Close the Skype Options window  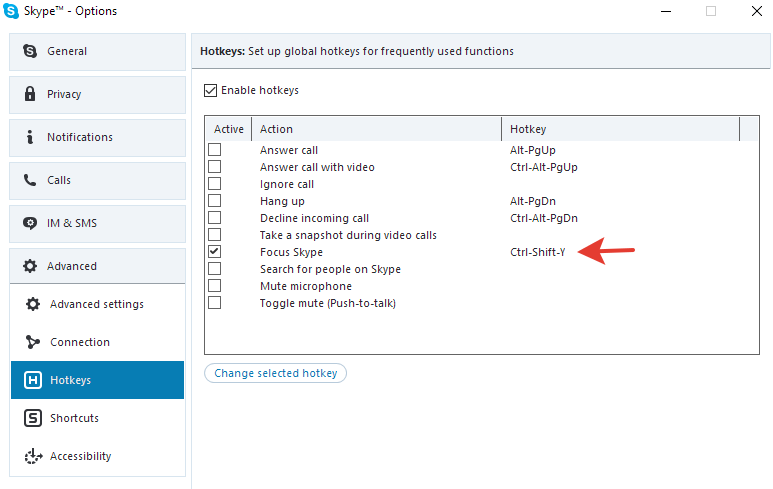757,11
